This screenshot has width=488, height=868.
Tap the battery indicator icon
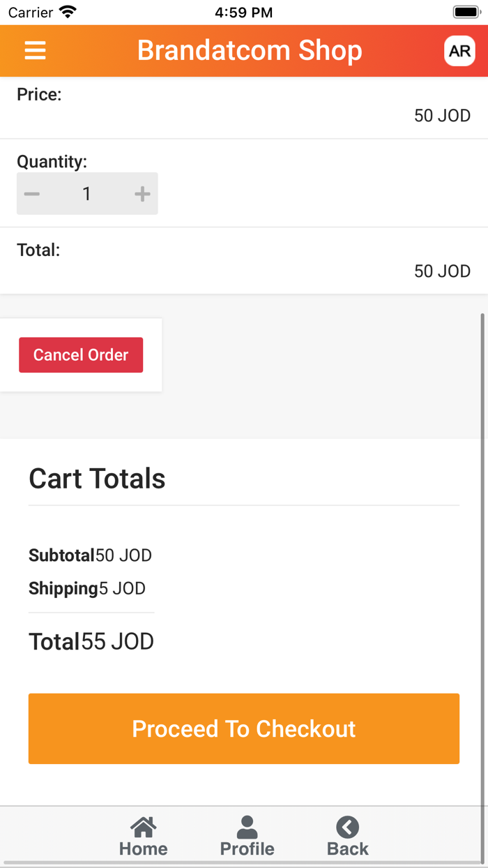coord(466,10)
